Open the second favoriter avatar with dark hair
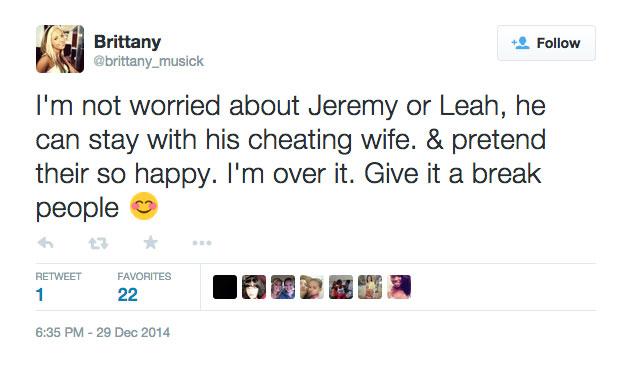Viewport: 629px width, 368px height. coord(254,287)
